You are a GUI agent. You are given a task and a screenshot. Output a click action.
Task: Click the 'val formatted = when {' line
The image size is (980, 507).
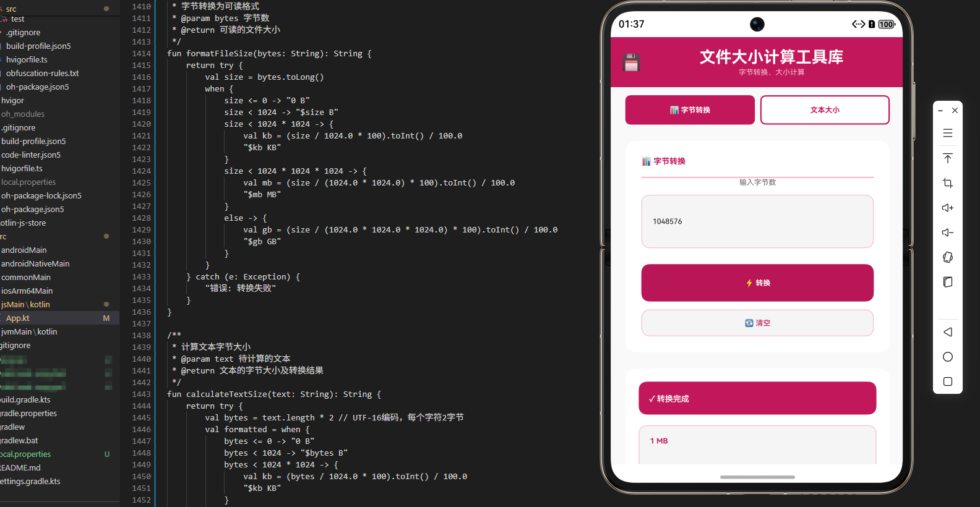257,430
